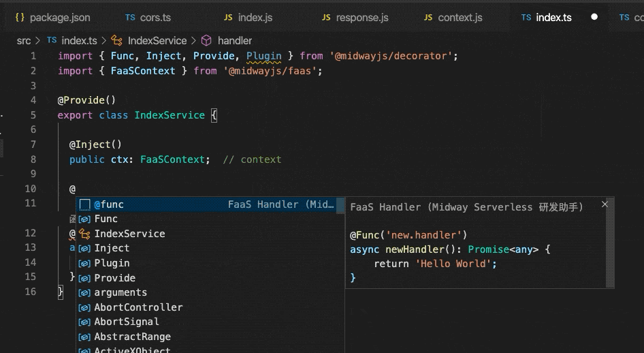Switch to the cors.ts tab

[x=148, y=18]
